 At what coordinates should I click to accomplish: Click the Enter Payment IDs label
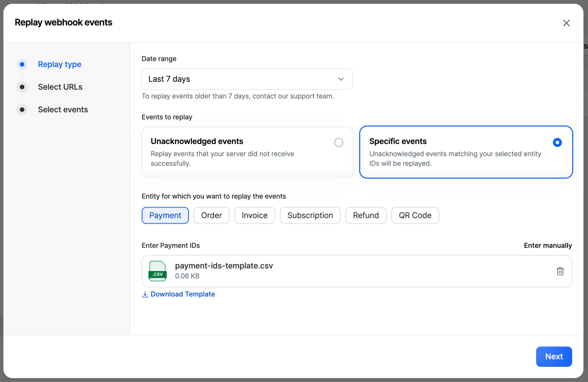[x=171, y=245]
